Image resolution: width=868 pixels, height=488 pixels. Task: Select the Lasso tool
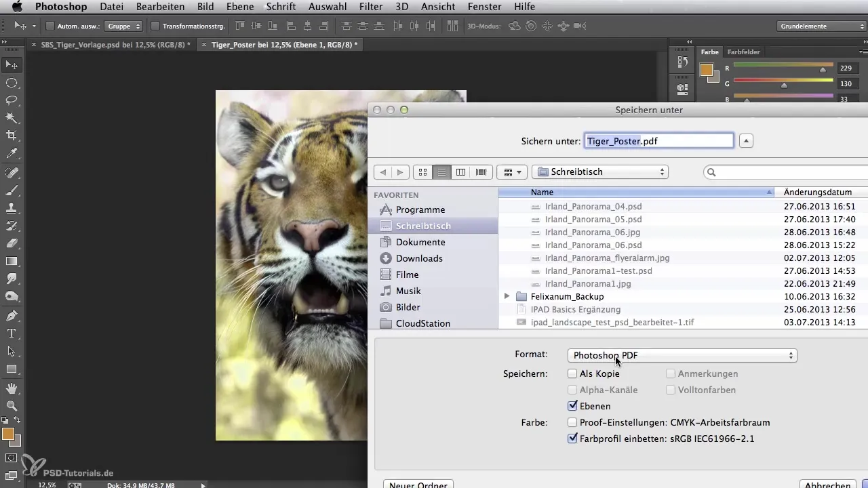(x=12, y=100)
